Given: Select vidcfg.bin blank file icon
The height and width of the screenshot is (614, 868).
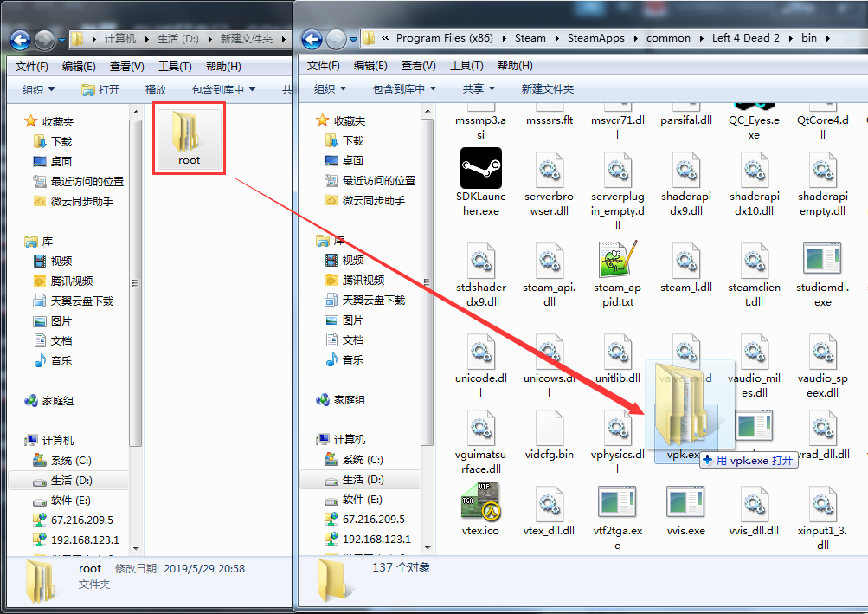Looking at the screenshot, I should pos(550,427).
